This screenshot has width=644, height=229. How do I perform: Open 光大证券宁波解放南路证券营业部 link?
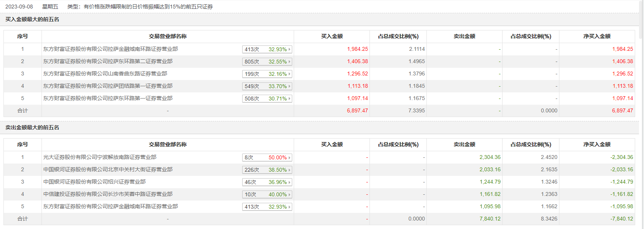point(100,157)
